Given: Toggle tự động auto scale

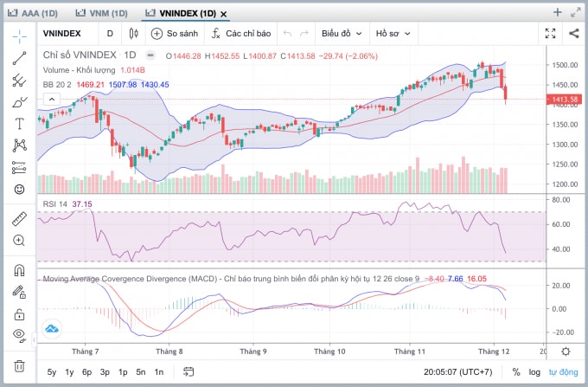Looking at the screenshot, I should pos(563,372).
